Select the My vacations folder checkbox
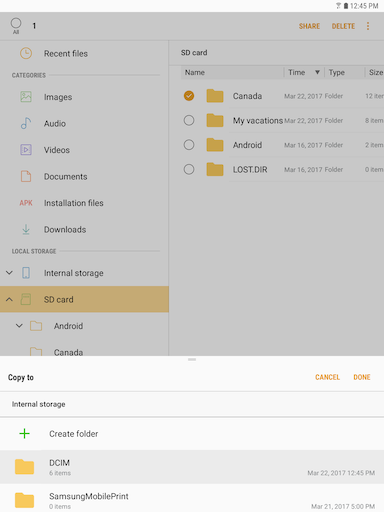The height and width of the screenshot is (512, 384). [189, 120]
